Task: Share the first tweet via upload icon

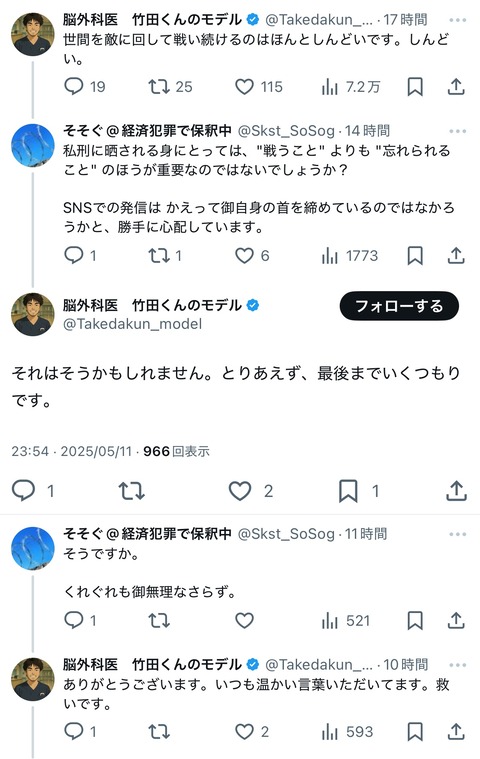Action: point(455,87)
